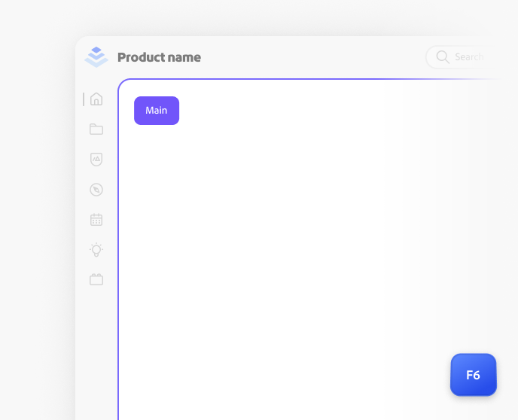Viewport: 518px width, 420px height.
Task: Open the briefcase icon in sidebar
Action: (96, 280)
